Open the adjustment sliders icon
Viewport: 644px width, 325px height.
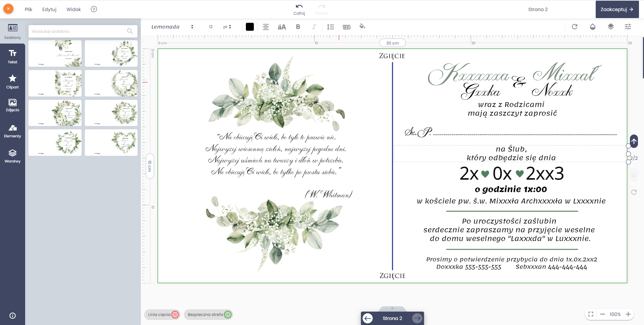pyautogui.click(x=628, y=26)
